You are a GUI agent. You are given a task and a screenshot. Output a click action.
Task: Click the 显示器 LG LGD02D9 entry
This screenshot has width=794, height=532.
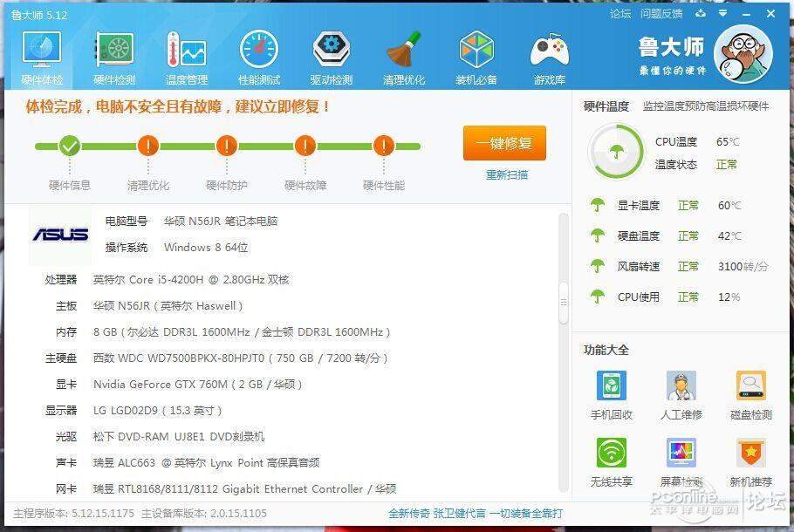(133, 411)
